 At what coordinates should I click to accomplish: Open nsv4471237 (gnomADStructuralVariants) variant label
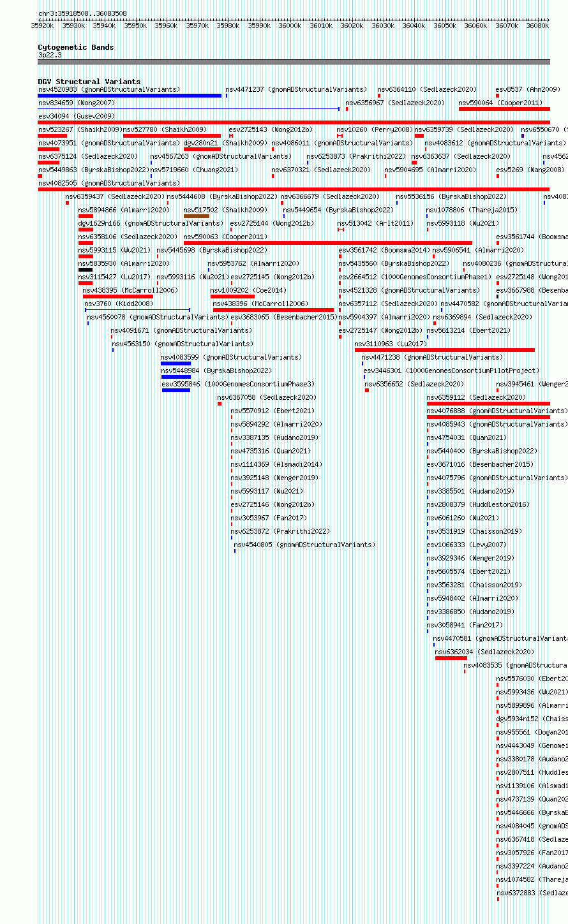296,89
